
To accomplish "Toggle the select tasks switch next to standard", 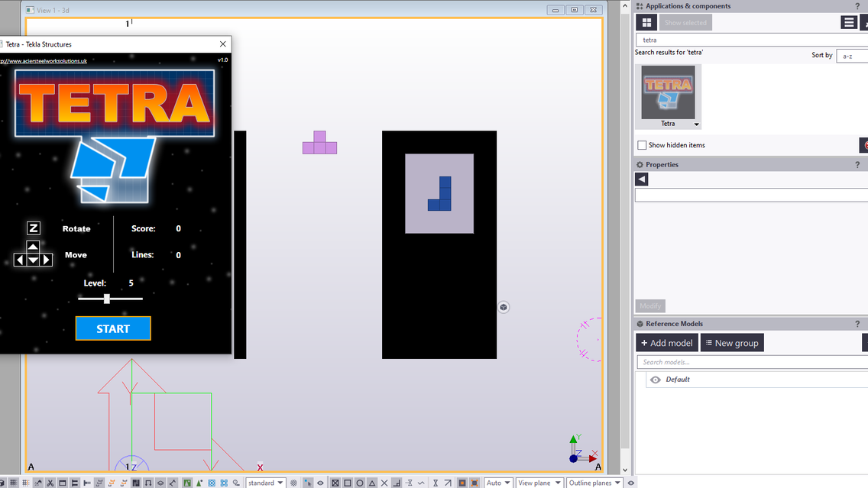I will pyautogui.click(x=236, y=483).
